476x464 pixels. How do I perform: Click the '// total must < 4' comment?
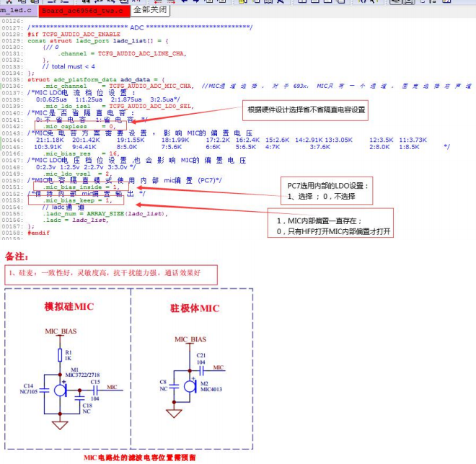click(69, 66)
